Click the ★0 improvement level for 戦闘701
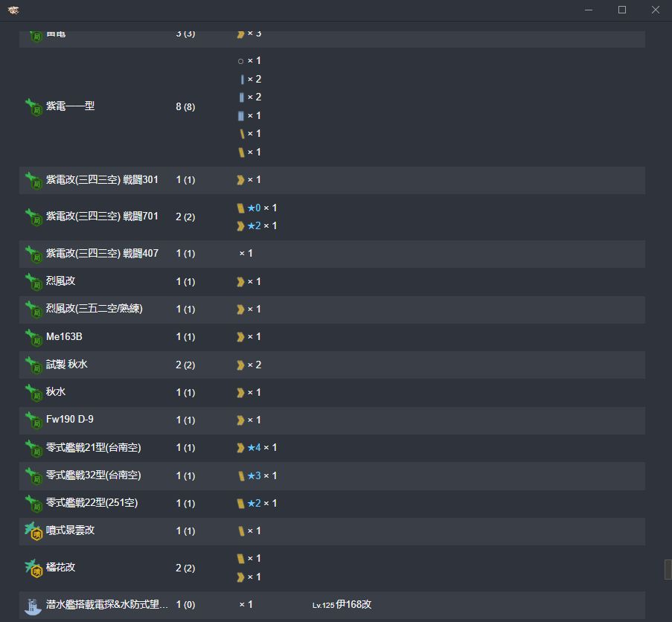This screenshot has height=622, width=672. (x=255, y=208)
